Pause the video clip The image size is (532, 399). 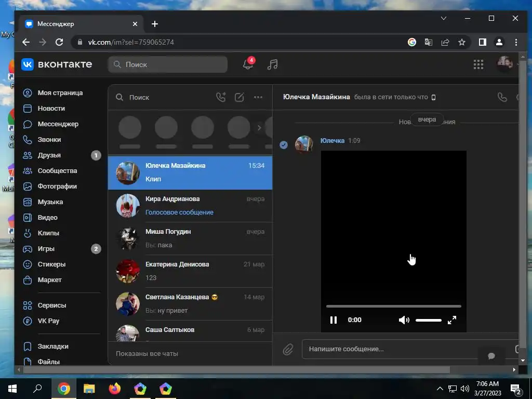tap(334, 320)
